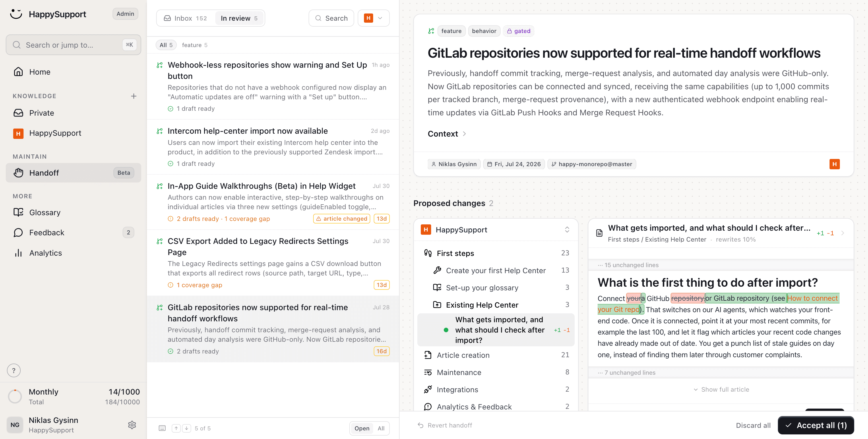This screenshot has width=868, height=439.
Task: Select the Set-up your glossary tree item
Action: [x=496, y=288]
